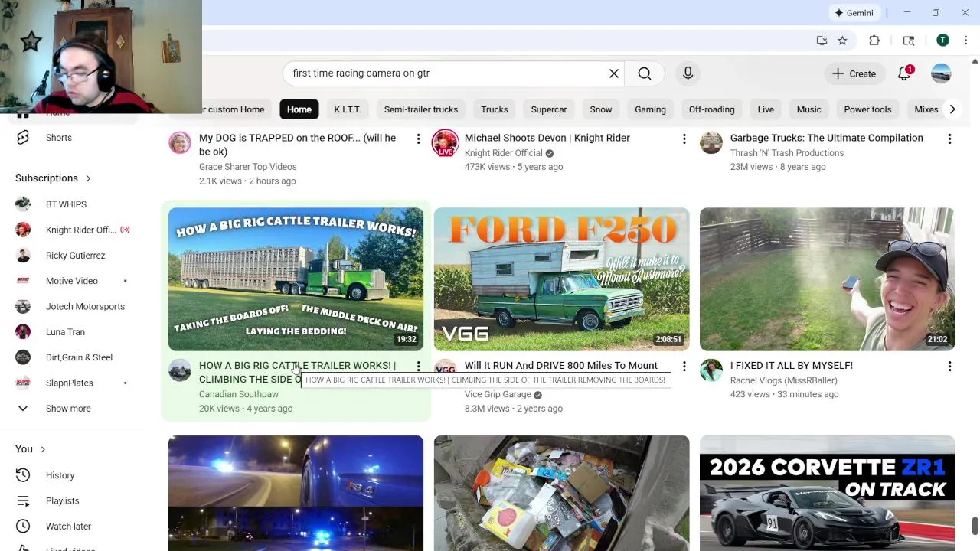This screenshot has height=551, width=980.
Task: Click the Knight Rider live channel avatar
Action: coord(445,143)
